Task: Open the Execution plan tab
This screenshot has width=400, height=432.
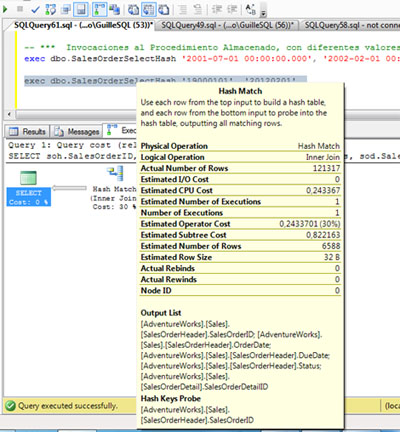Action: [x=121, y=131]
